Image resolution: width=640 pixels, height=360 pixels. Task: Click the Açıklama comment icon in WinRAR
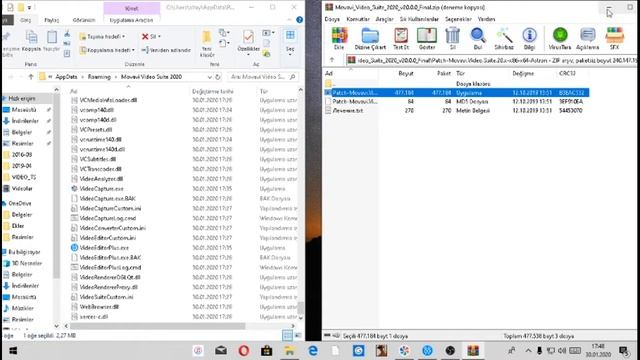[x=587, y=38]
